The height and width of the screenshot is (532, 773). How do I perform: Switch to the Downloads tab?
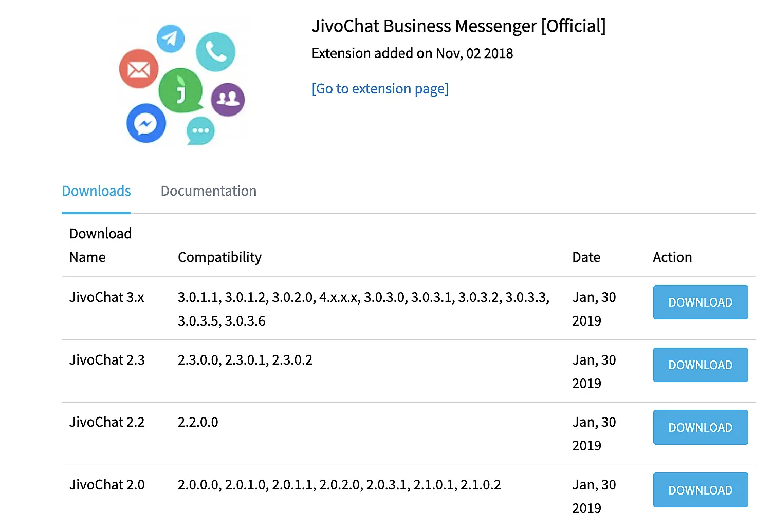(96, 191)
